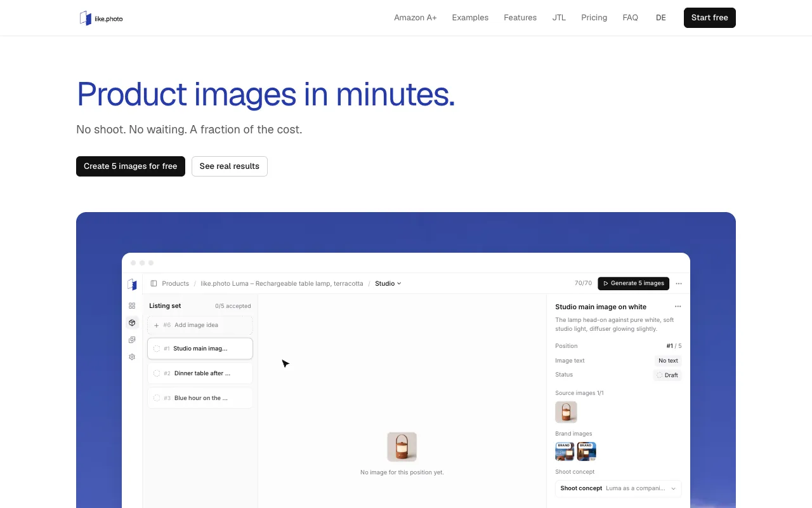Select the #2 Dinner table listing item
This screenshot has height=508, width=812.
[200, 373]
